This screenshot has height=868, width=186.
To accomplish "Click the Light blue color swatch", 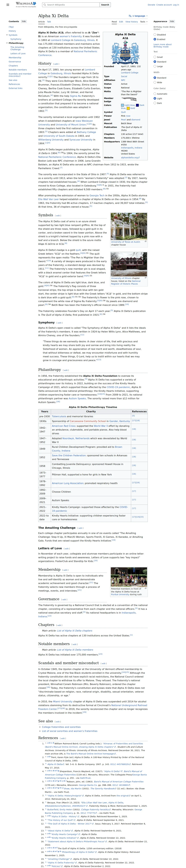I will pyautogui.click(x=123, y=105).
